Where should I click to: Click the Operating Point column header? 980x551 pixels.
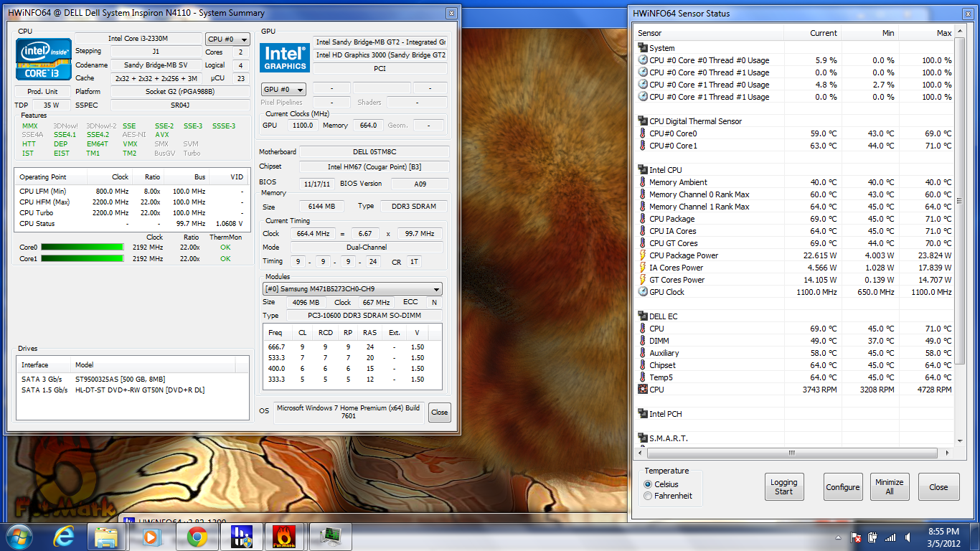(50, 176)
